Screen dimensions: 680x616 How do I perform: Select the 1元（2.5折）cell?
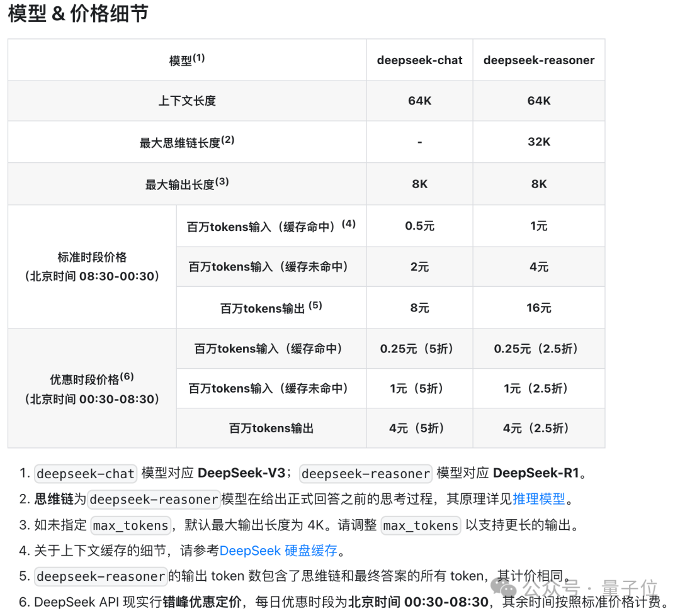[x=538, y=388]
